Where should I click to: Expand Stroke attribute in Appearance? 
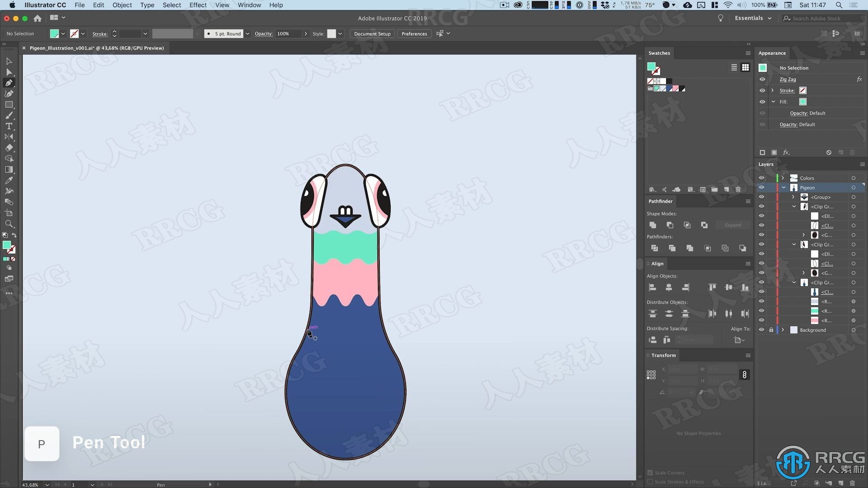coord(773,90)
